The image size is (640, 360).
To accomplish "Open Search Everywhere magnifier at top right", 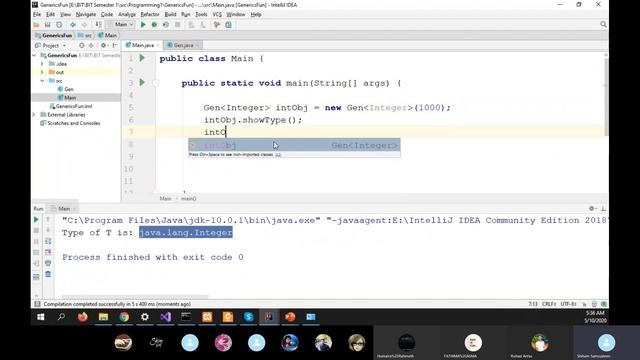I will tap(603, 25).
